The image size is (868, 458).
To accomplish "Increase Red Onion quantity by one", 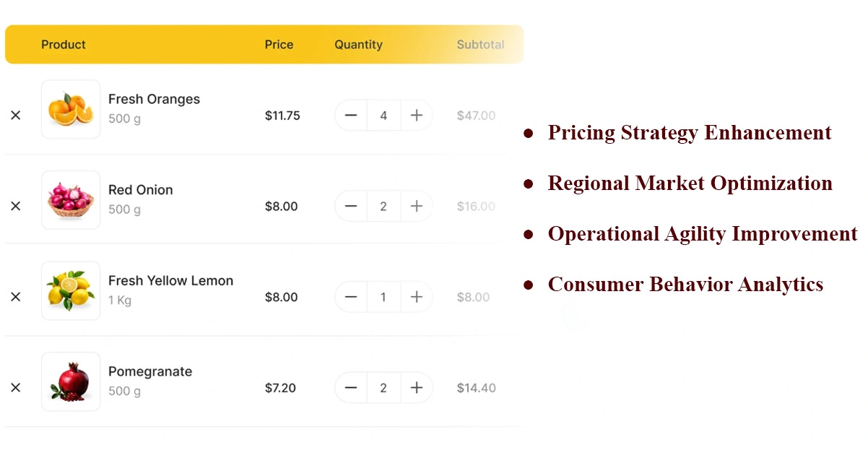I will pos(417,207).
